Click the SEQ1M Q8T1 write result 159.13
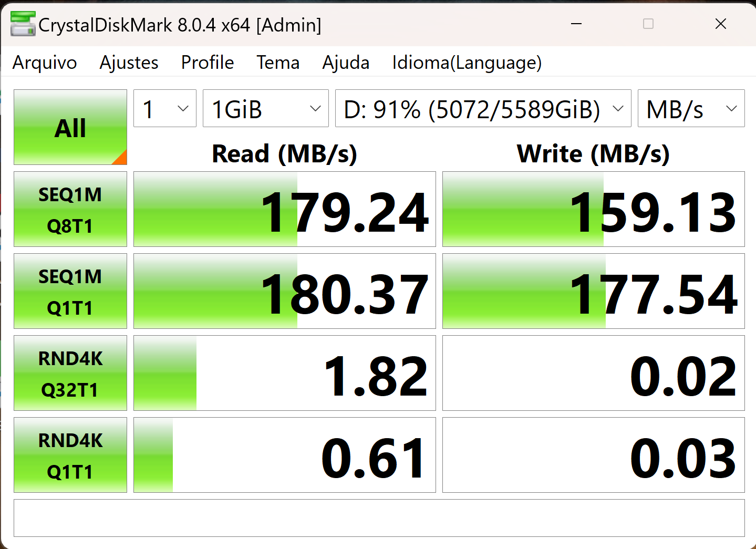Image resolution: width=756 pixels, height=549 pixels. (594, 209)
